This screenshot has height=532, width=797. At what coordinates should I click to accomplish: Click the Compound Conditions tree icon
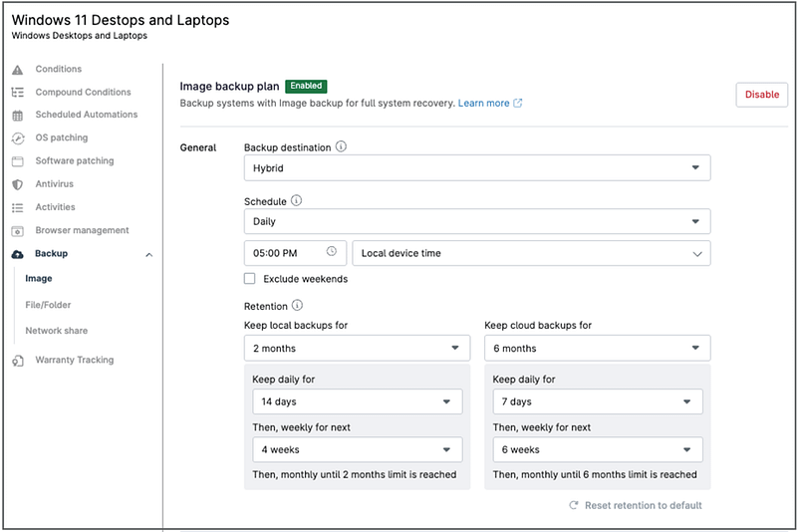17,93
